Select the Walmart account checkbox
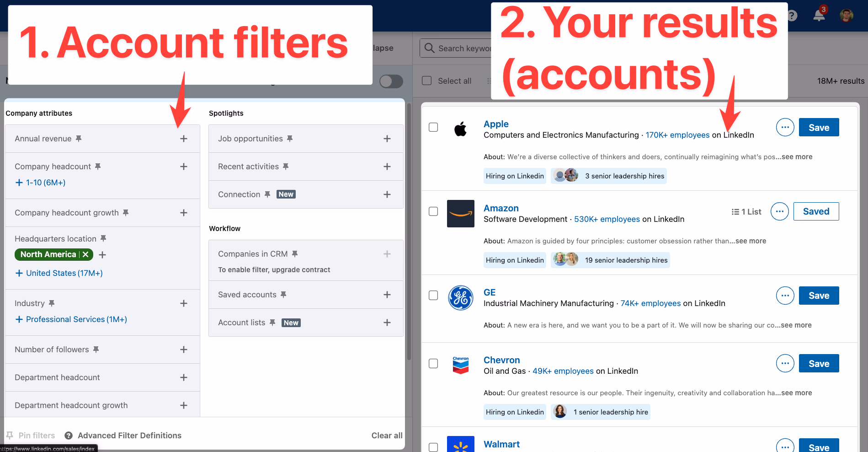The width and height of the screenshot is (868, 452). 433,447
